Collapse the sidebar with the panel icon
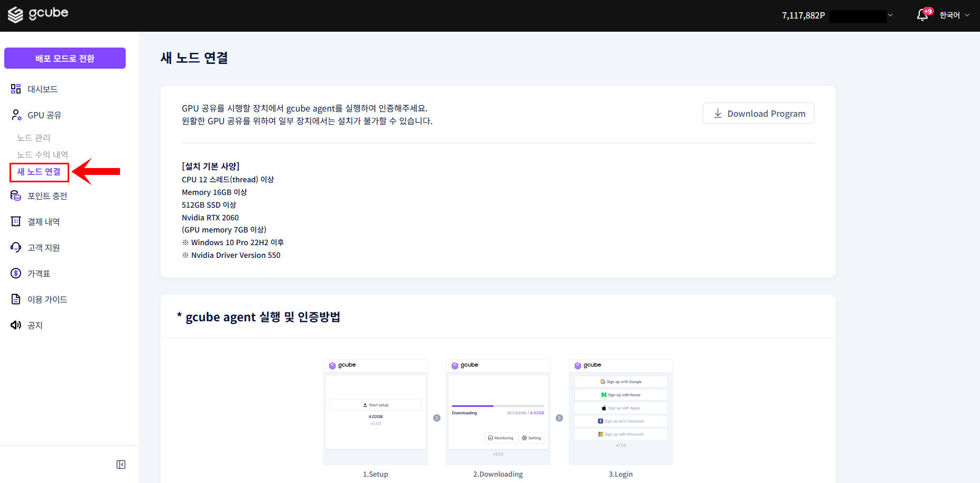The width and height of the screenshot is (980, 483). tap(121, 465)
